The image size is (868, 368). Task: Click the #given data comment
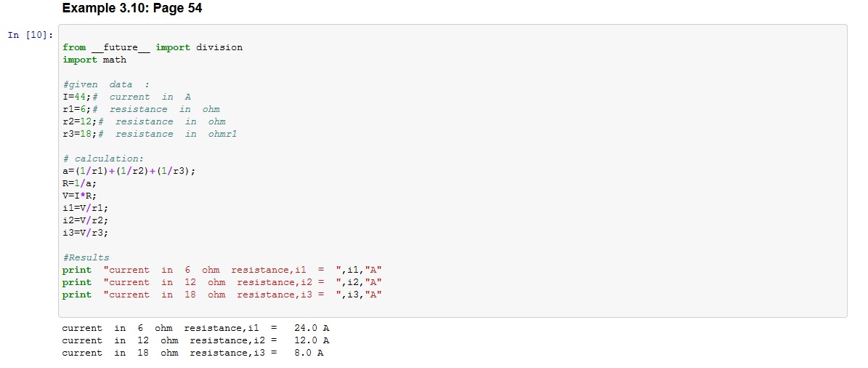click(97, 84)
